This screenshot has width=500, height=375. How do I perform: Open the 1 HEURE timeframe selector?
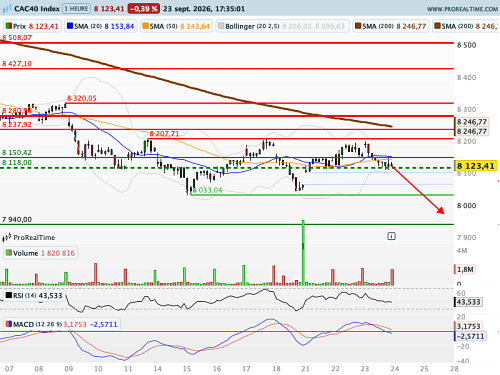tap(76, 8)
